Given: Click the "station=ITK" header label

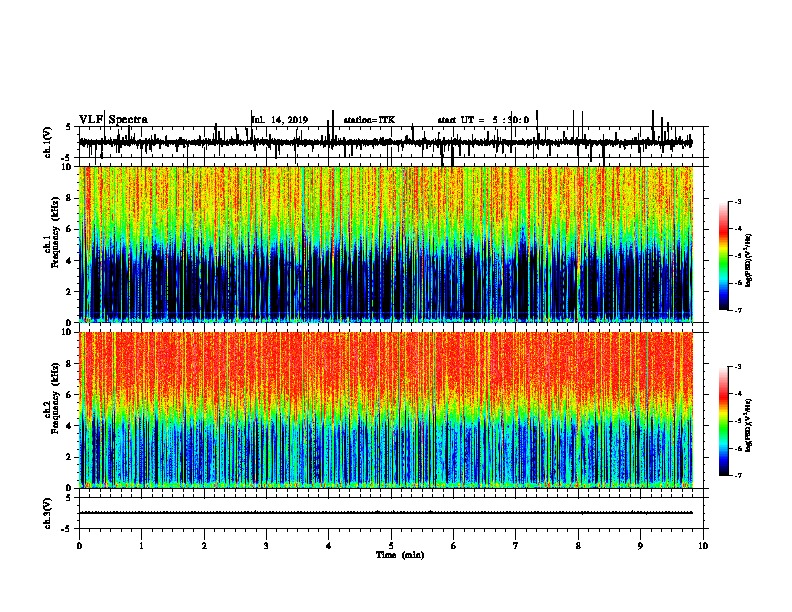Looking at the screenshot, I should point(369,120).
